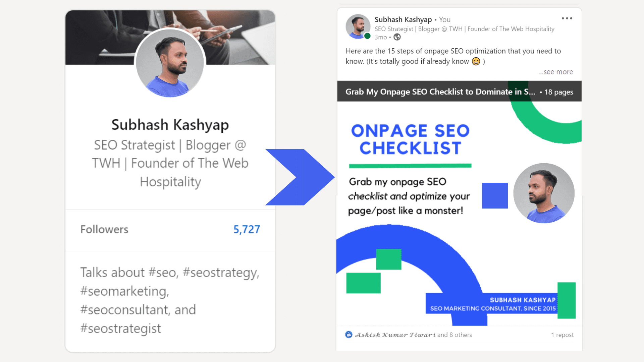Click the large profile photo on the card
Screen dimensions: 644x362
tap(170, 63)
